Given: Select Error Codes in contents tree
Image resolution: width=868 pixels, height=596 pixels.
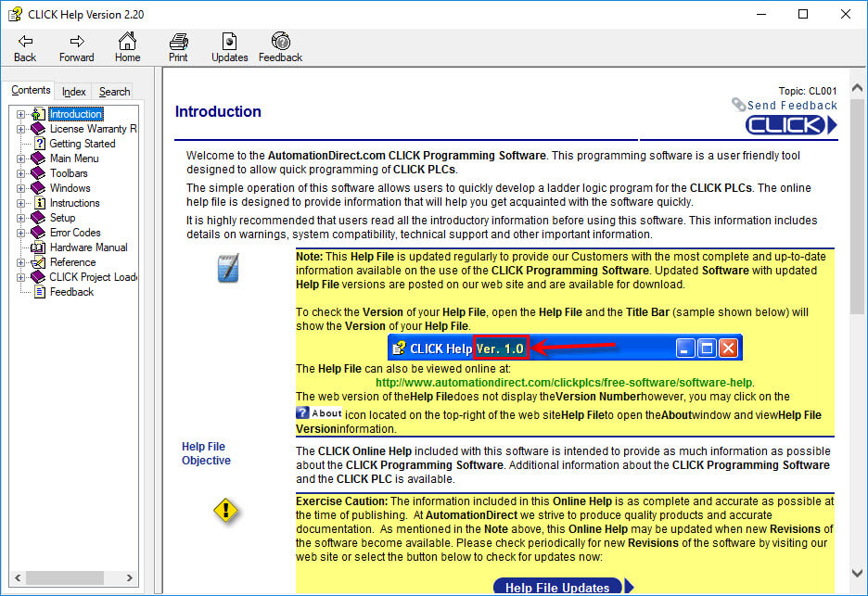Looking at the screenshot, I should tap(75, 233).
